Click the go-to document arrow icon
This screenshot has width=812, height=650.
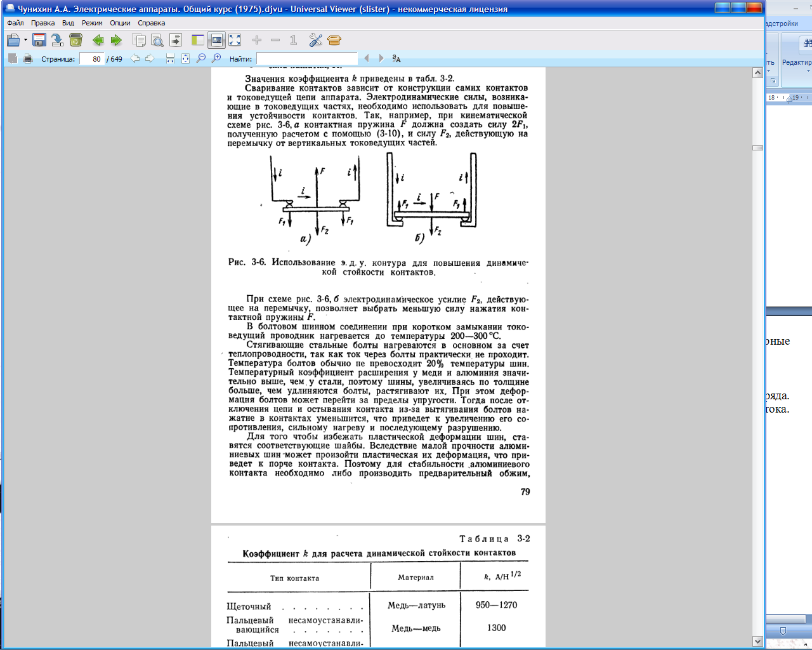pos(176,40)
